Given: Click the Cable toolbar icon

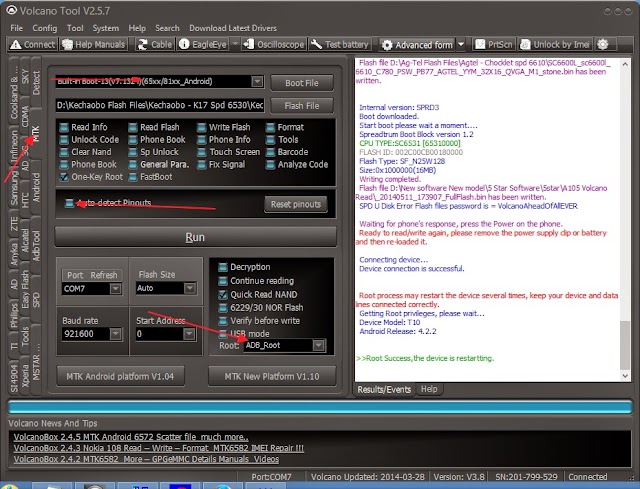Looking at the screenshot, I should coord(155,44).
